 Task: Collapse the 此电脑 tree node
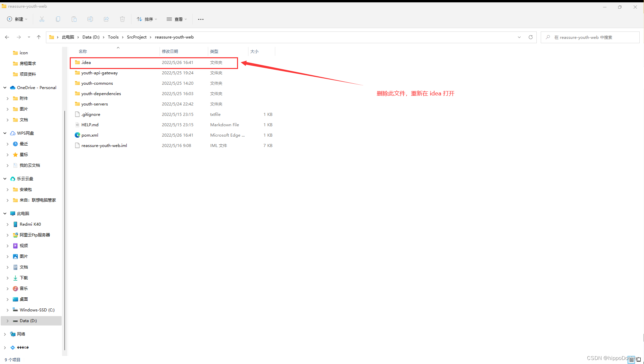(x=5, y=213)
